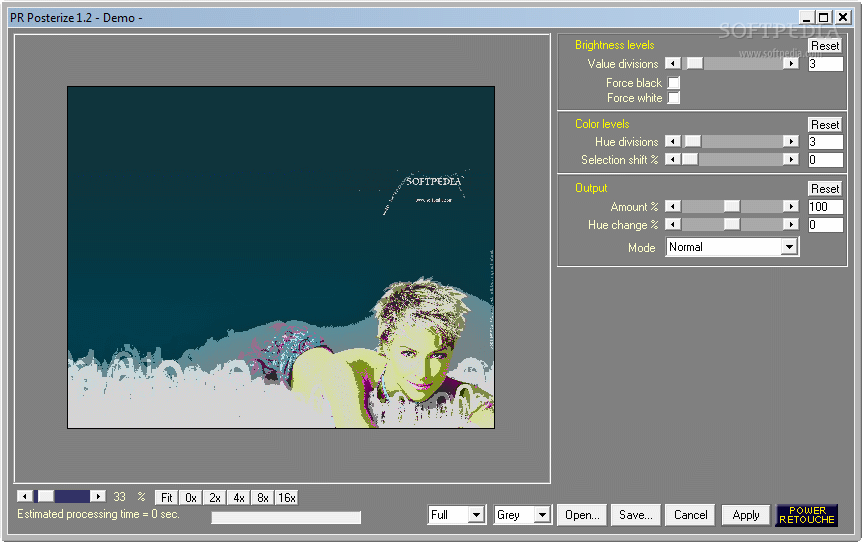Set preview zoom to 16x
Image resolution: width=862 pixels, height=542 pixels.
point(287,497)
